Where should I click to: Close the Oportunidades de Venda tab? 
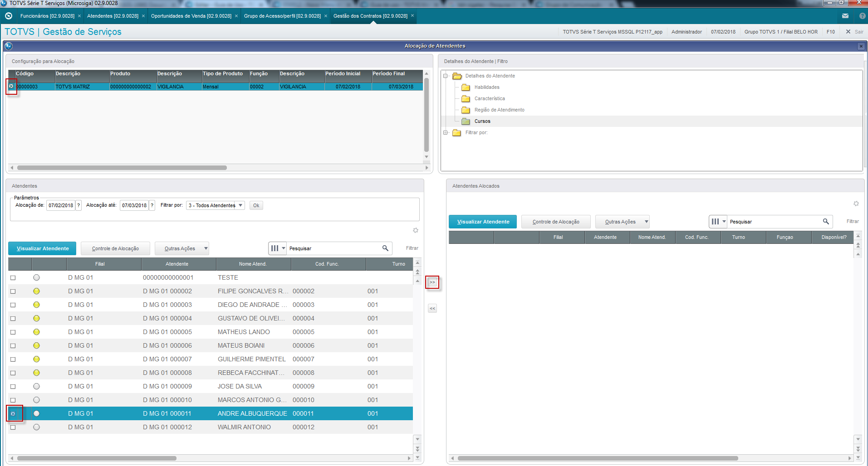[x=236, y=16]
